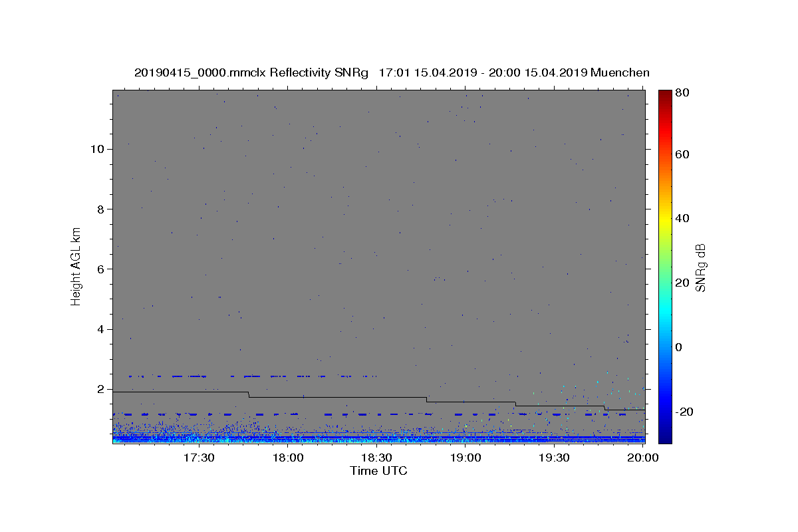
Task: Click the SNRg dB colorbar label
Action: 700,267
